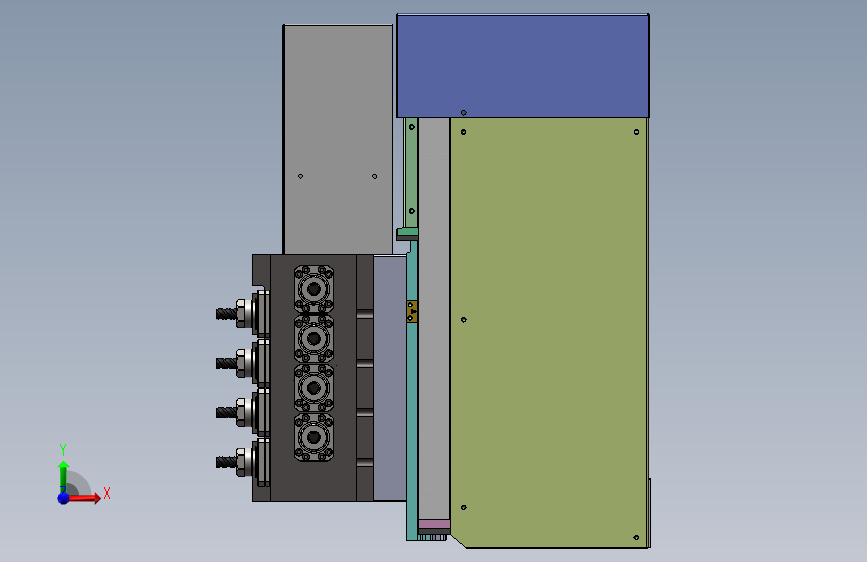Pick the middle-left screw hole on olive panel
The height and width of the screenshot is (562, 867).
click(463, 320)
